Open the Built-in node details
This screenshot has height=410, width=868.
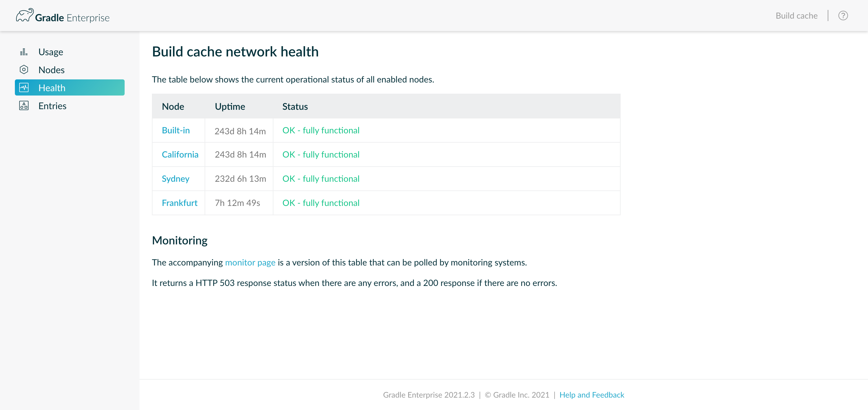coord(176,131)
